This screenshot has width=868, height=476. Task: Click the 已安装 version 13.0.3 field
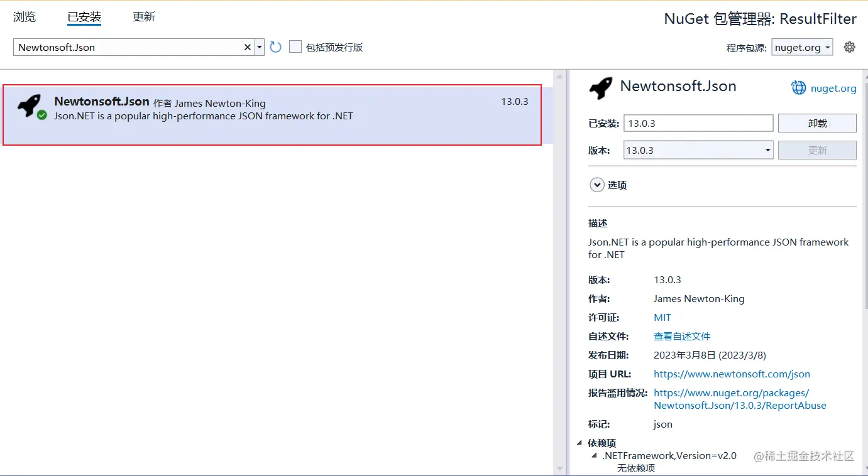(x=698, y=123)
